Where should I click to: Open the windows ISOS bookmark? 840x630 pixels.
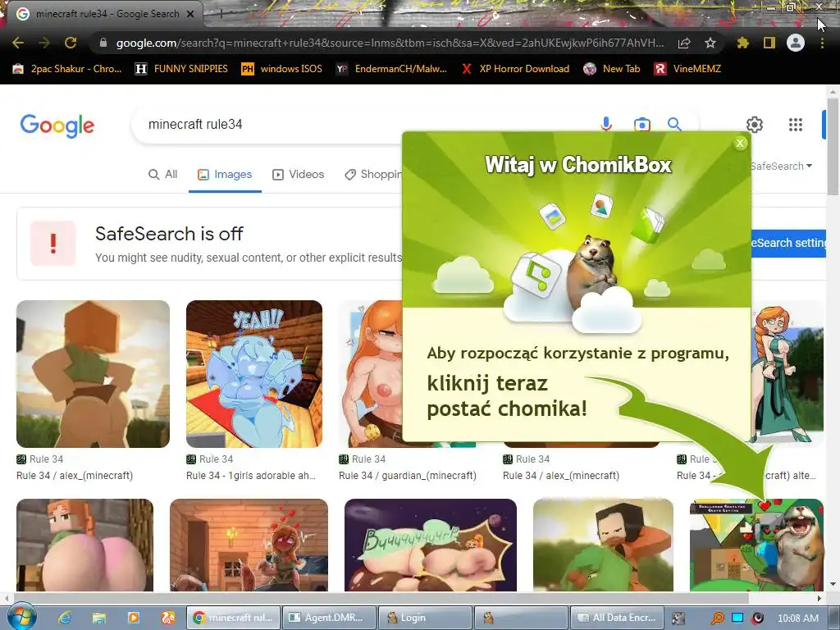282,69
